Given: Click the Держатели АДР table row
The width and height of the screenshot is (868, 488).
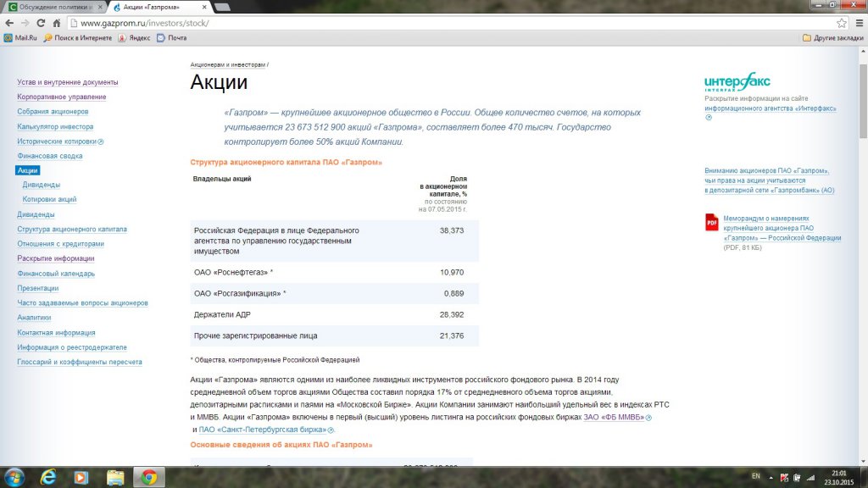Looking at the screenshot, I should tap(334, 314).
